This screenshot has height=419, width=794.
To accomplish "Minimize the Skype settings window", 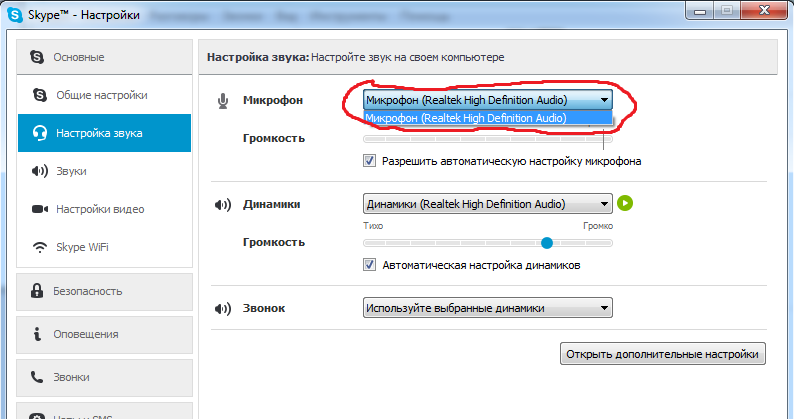I will tap(701, 11).
